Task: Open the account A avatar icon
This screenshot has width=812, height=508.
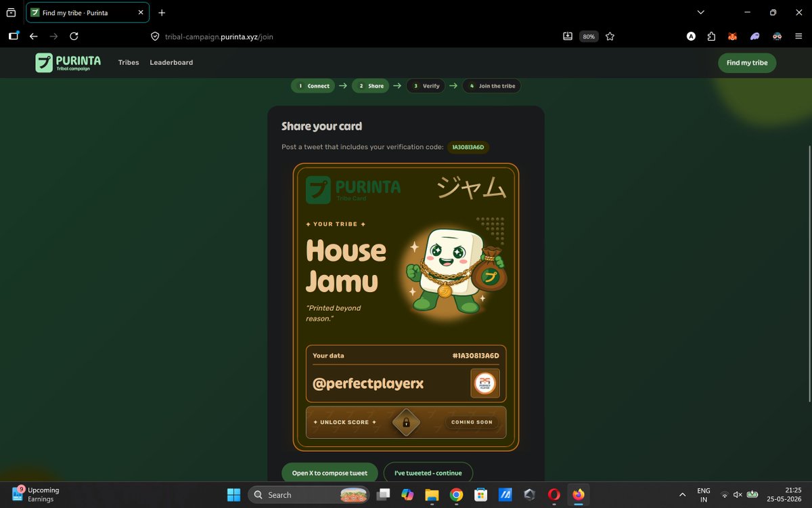Action: [691, 37]
